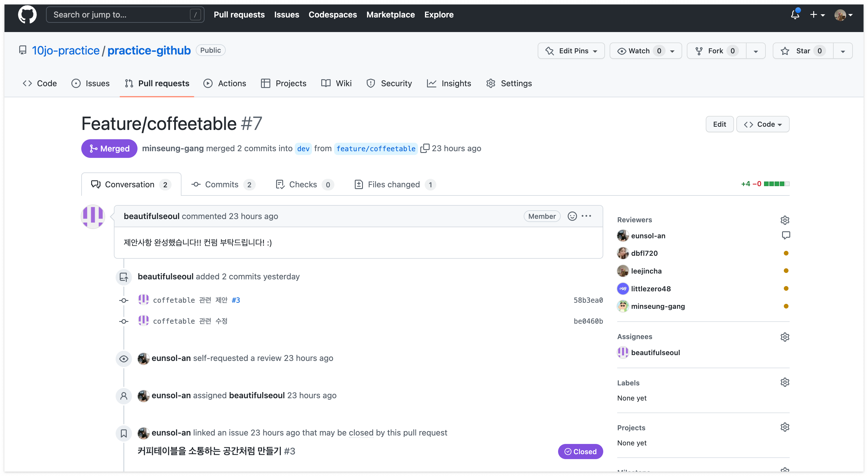Click the Fork button

click(716, 51)
